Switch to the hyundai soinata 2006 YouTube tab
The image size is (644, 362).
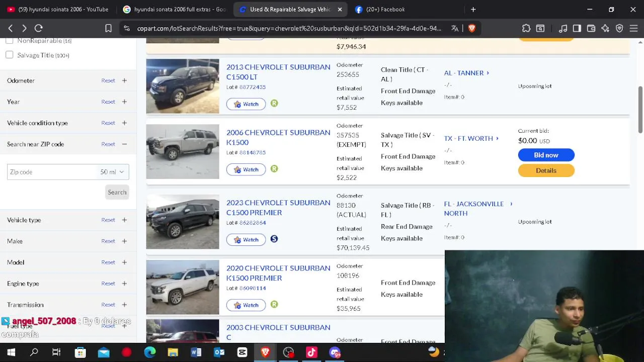[x=58, y=9]
